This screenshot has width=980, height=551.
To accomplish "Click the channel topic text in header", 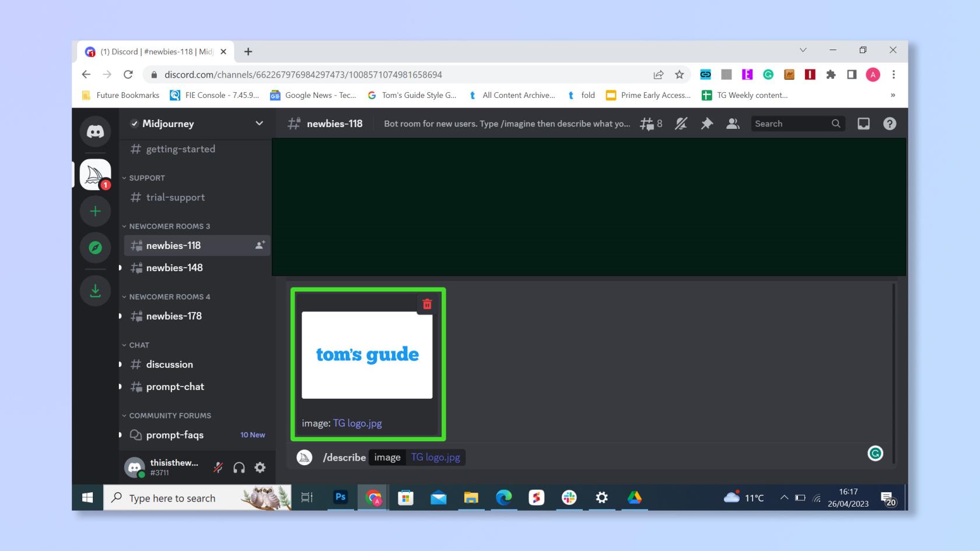I will tap(507, 124).
